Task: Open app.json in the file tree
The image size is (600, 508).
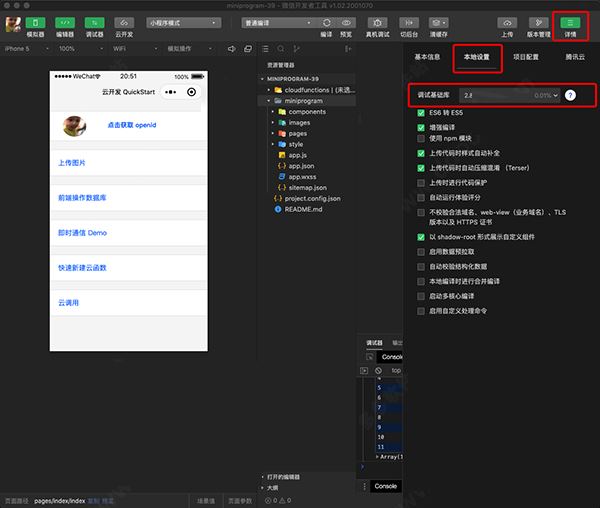Action: point(301,166)
